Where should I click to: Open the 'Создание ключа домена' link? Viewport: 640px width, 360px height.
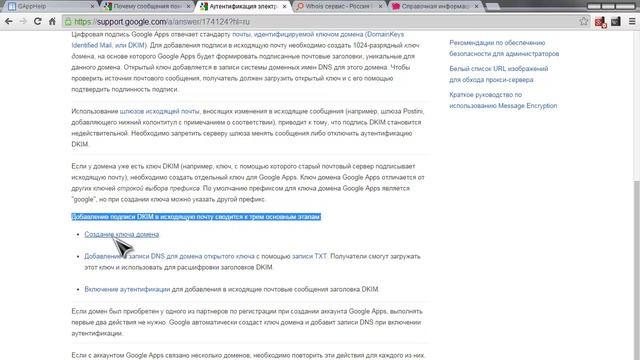(122, 234)
